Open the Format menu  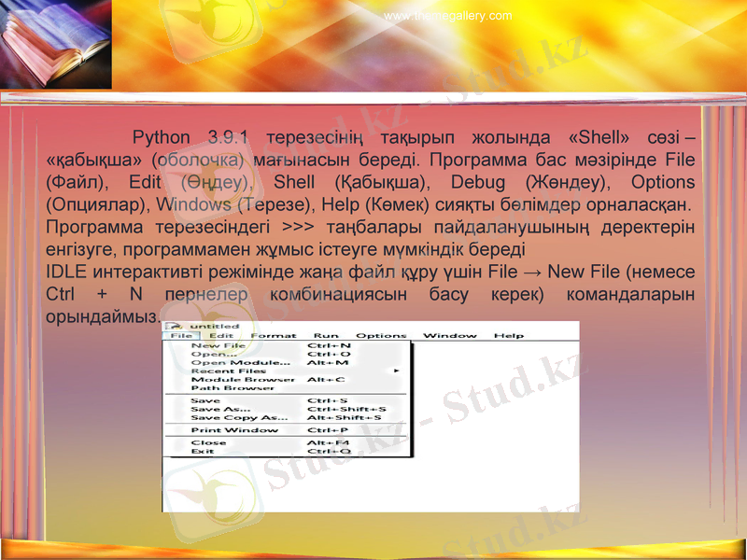tap(275, 336)
